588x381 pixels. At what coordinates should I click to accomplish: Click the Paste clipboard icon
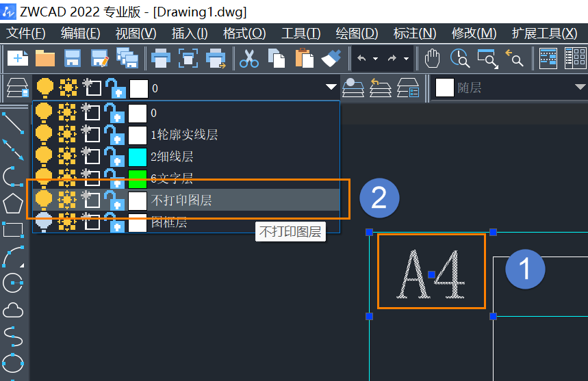304,58
